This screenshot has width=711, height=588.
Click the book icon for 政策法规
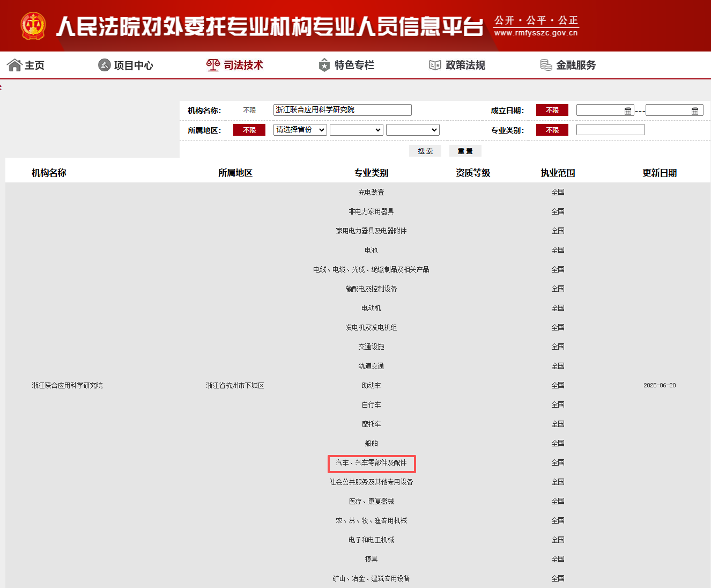pyautogui.click(x=434, y=64)
